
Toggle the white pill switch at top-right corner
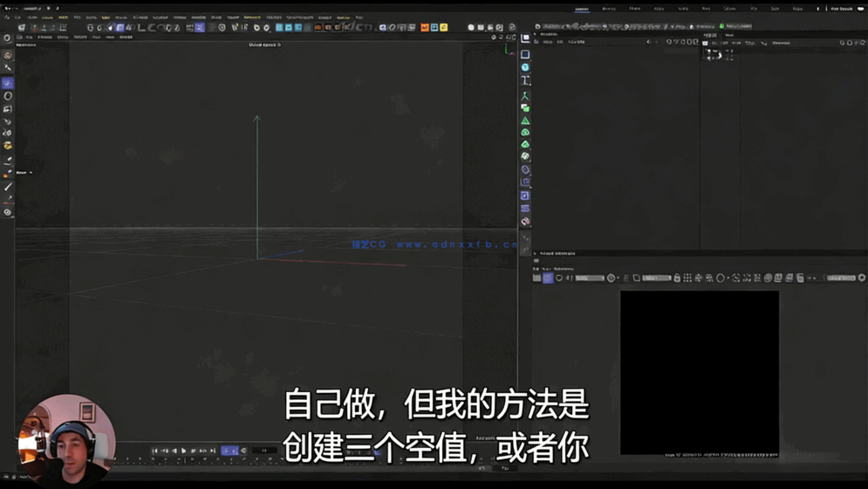tap(861, 9)
